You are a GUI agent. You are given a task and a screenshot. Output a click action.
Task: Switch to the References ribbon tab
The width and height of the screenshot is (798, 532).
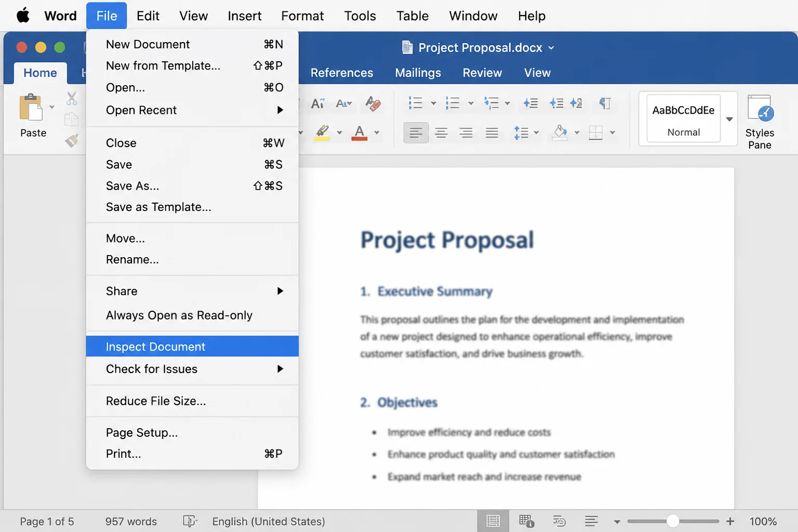[x=342, y=73]
